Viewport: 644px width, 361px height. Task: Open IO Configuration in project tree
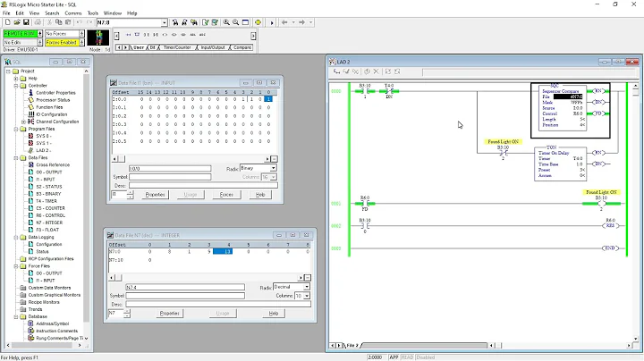point(51,114)
